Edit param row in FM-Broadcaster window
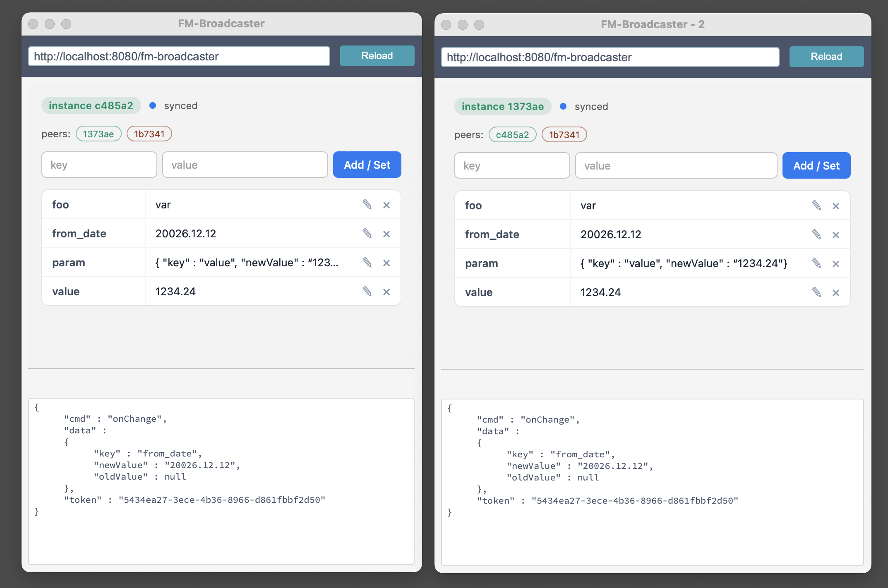The image size is (888, 588). (x=367, y=263)
